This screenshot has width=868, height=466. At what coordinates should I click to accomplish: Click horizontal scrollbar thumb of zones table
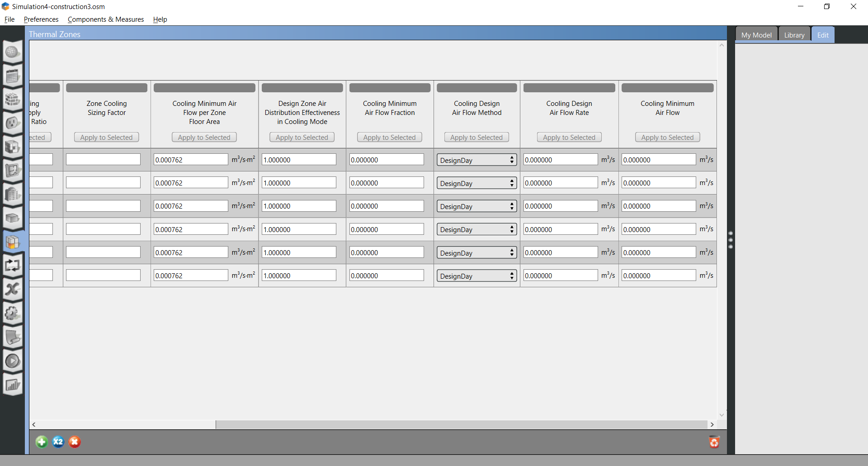(x=461, y=424)
